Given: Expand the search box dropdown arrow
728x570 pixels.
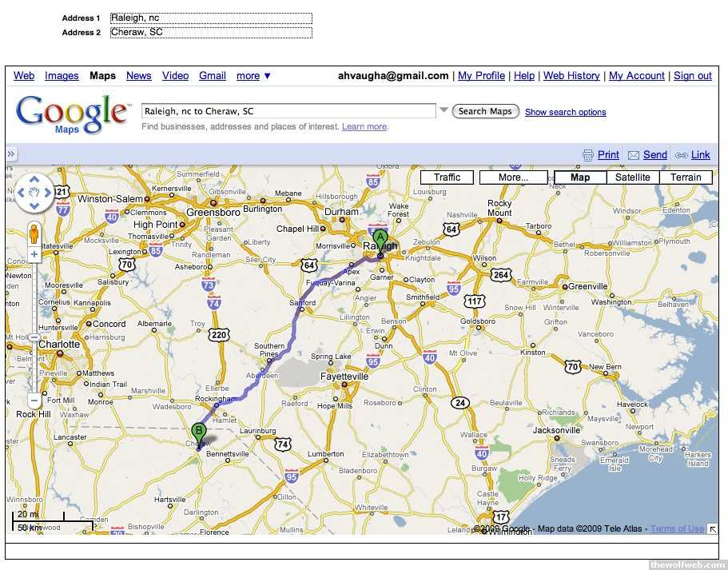Looking at the screenshot, I should point(444,110).
